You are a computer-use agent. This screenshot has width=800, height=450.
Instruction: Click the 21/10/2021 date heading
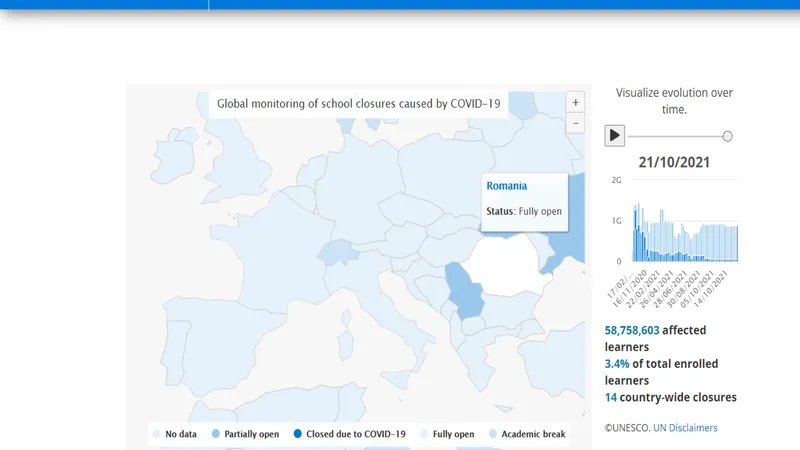pos(674,162)
